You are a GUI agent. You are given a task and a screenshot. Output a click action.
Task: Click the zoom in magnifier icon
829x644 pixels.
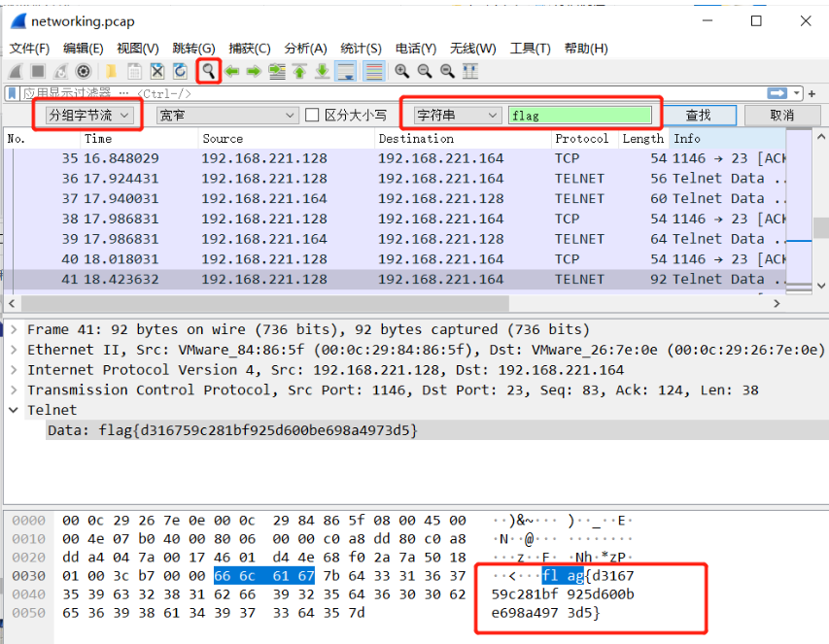tap(401, 71)
